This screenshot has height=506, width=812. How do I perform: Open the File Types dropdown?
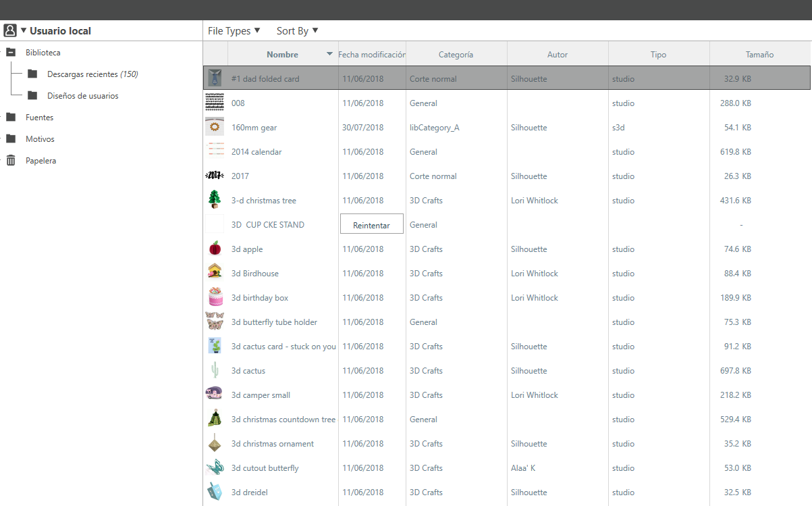234,31
